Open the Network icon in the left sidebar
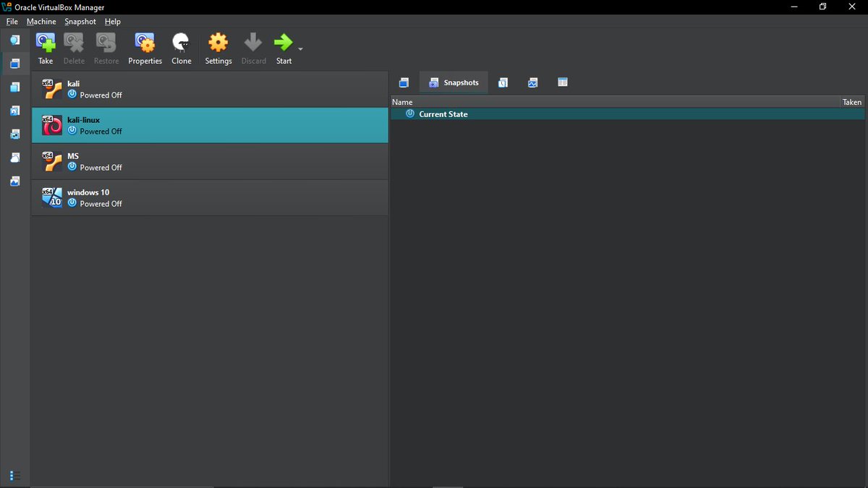The height and width of the screenshot is (488, 868). coord(14,134)
